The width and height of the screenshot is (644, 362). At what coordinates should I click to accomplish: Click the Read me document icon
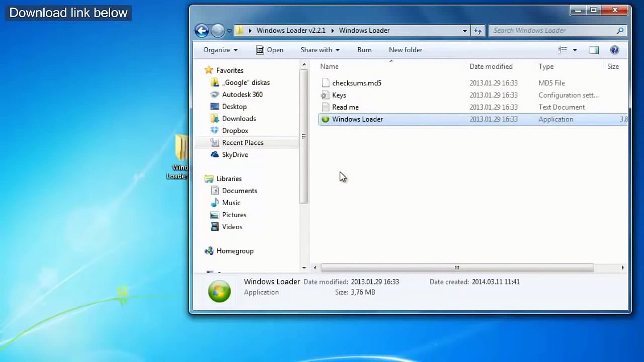point(325,107)
